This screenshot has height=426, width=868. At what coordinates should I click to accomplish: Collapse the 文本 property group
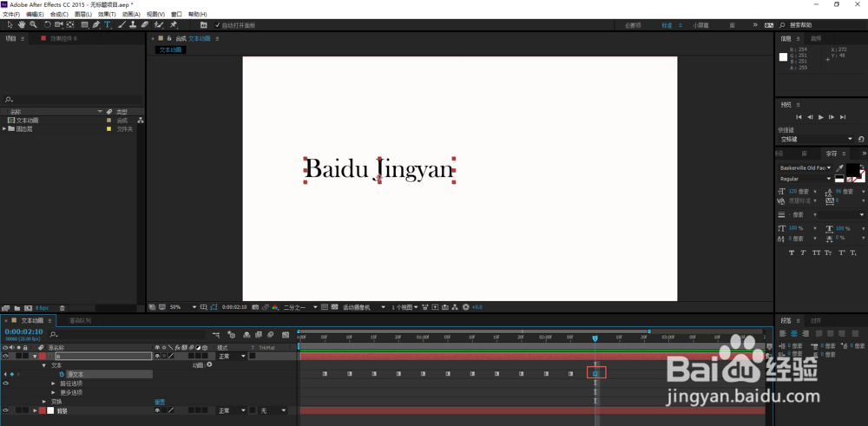(x=43, y=365)
